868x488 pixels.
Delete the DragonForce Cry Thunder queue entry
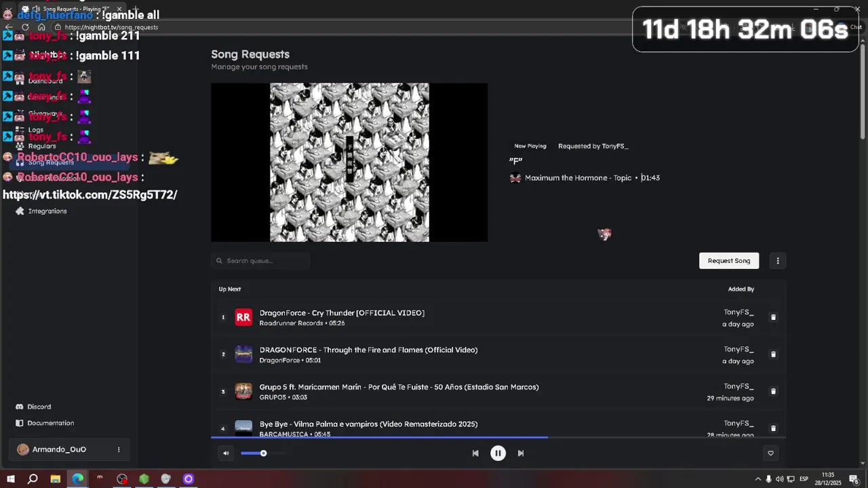tap(773, 317)
